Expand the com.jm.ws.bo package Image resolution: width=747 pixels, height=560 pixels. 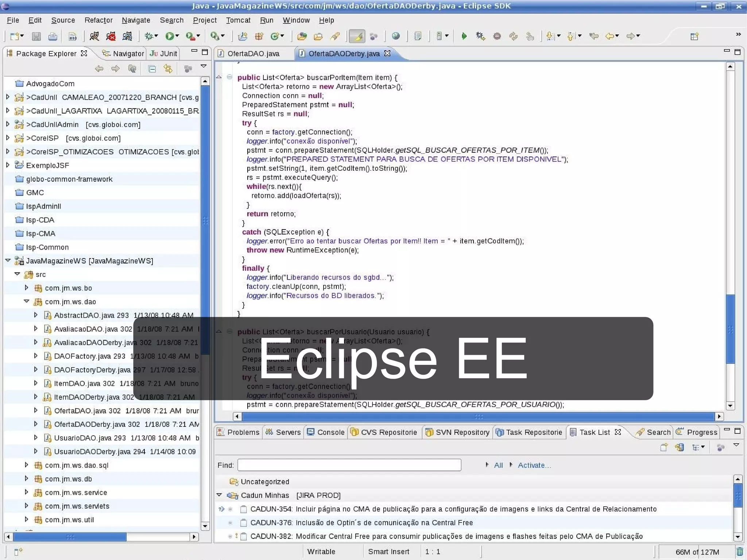click(x=26, y=288)
